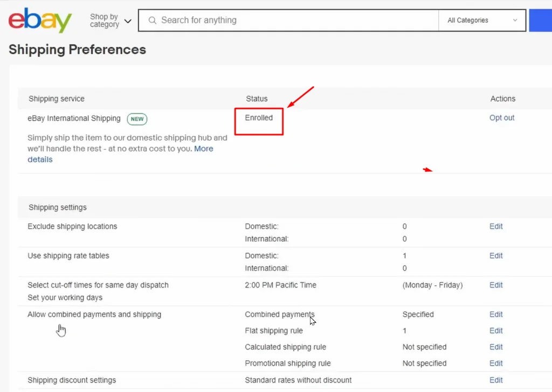Click the Enrolled status text
The height and width of the screenshot is (392, 552).
259,118
